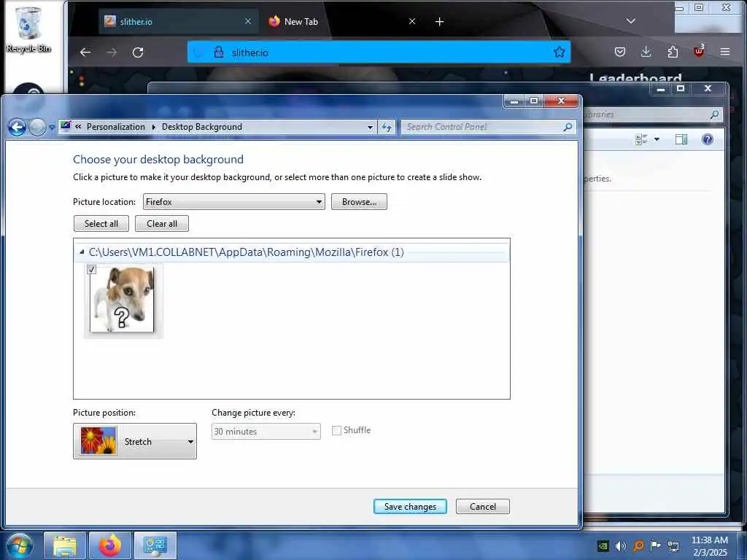747x560 pixels.
Task: Select the dog picture thumbnail
Action: click(122, 299)
